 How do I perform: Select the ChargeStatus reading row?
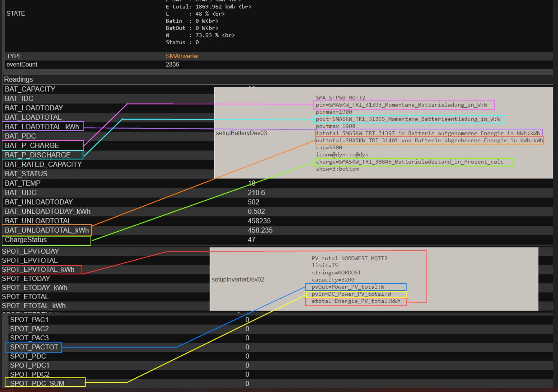click(x=26, y=240)
